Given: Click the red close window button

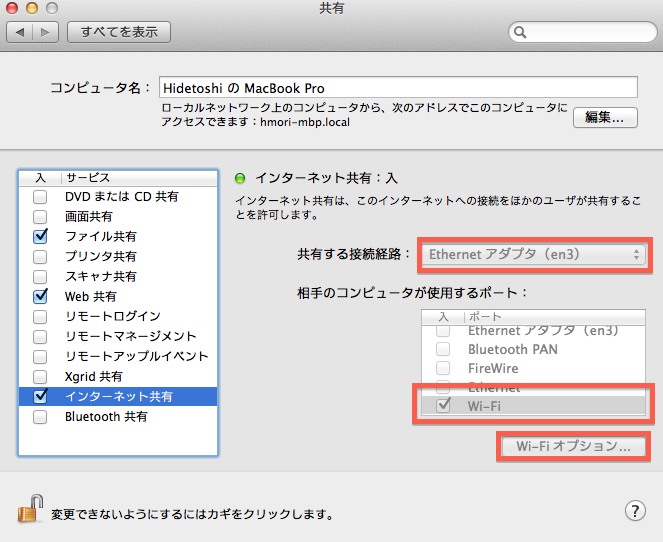Looking at the screenshot, I should pyautogui.click(x=12, y=8).
